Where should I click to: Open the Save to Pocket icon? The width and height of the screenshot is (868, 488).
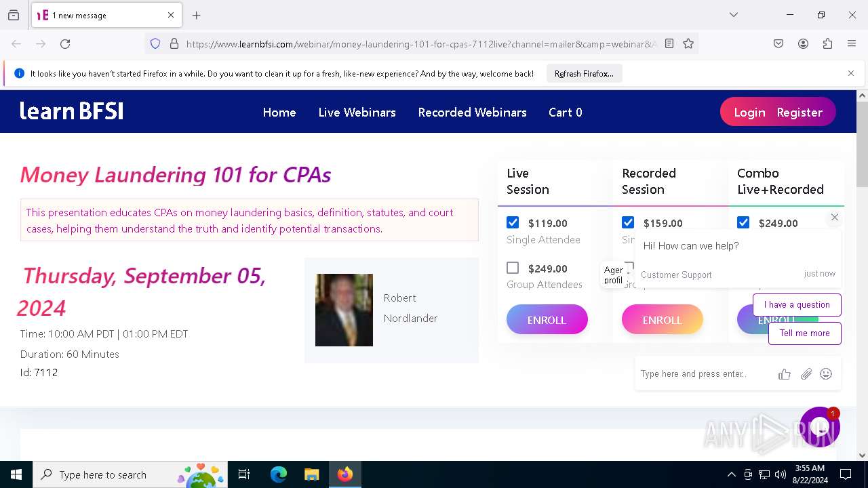pyautogui.click(x=778, y=44)
